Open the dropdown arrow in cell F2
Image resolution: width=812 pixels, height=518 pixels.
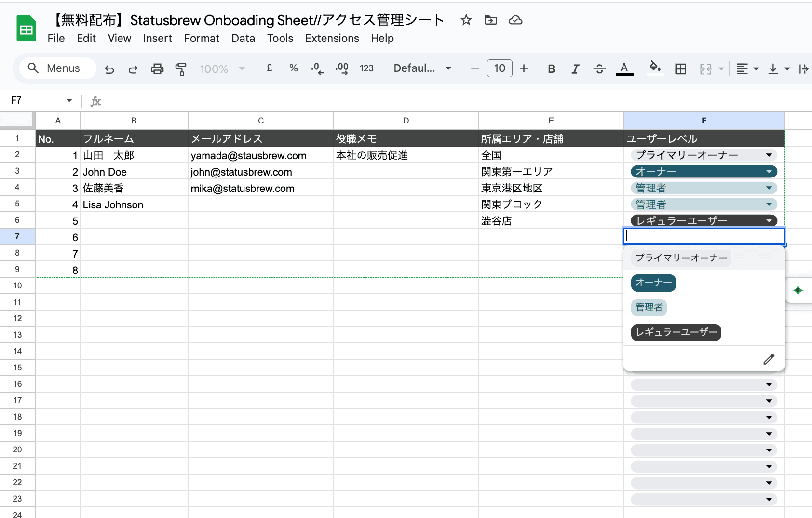769,155
